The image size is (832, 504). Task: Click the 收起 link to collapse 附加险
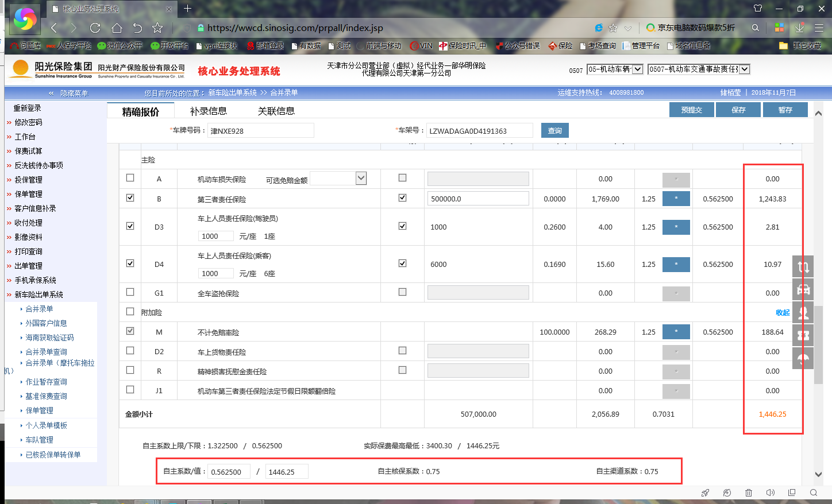pyautogui.click(x=783, y=313)
